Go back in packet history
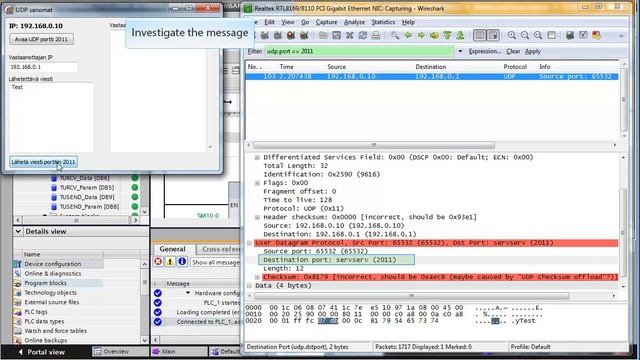 tap(408, 36)
